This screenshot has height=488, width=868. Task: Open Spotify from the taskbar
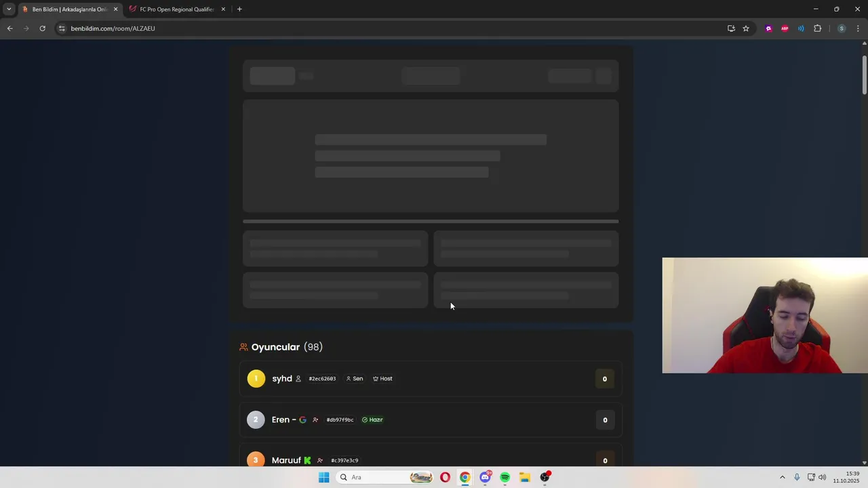505,477
